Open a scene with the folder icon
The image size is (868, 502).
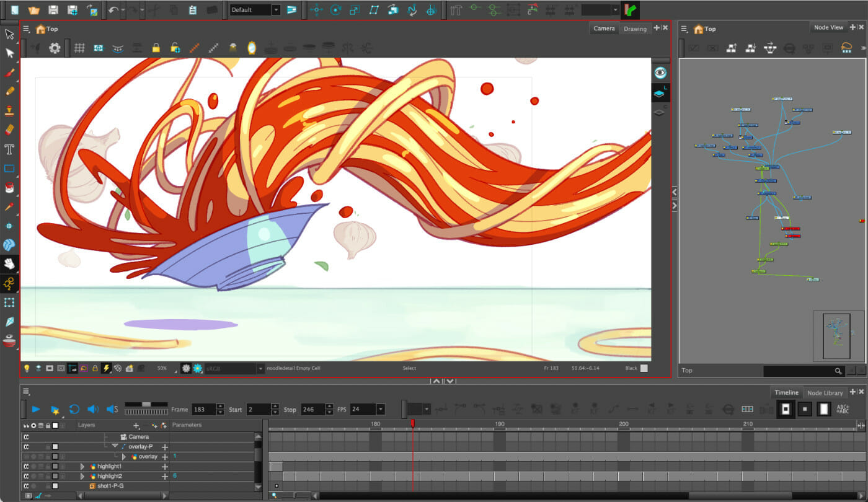click(34, 10)
